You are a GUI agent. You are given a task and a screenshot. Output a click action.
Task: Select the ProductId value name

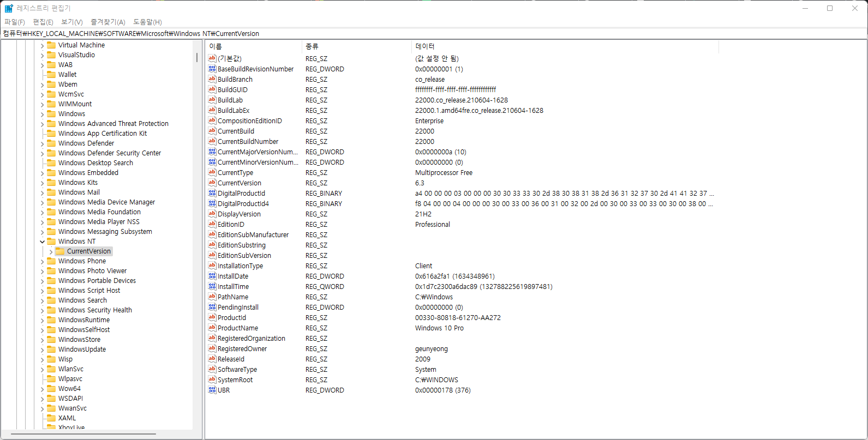point(232,317)
